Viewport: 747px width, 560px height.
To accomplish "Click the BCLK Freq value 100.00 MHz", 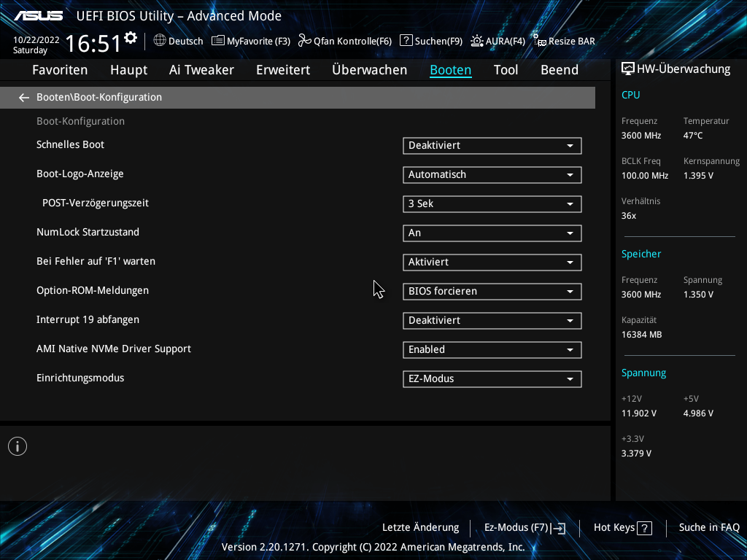I will pos(645,176).
